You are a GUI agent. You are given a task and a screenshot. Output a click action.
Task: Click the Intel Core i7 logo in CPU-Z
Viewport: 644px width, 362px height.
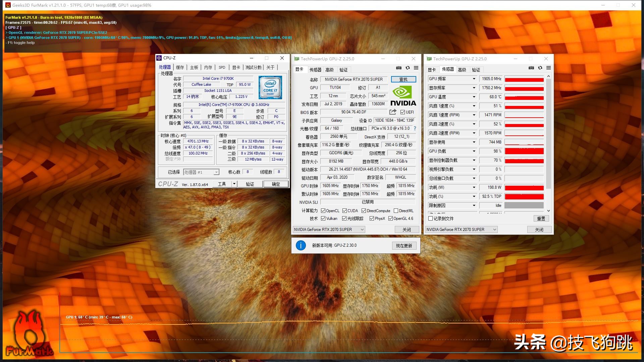270,87
